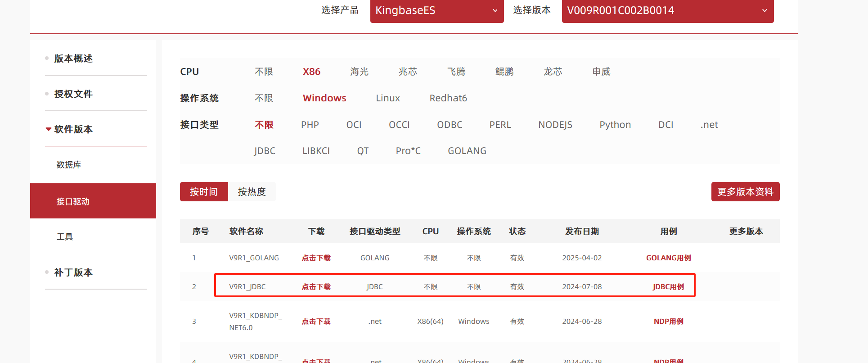Filter interface type by GOLANG

click(467, 151)
